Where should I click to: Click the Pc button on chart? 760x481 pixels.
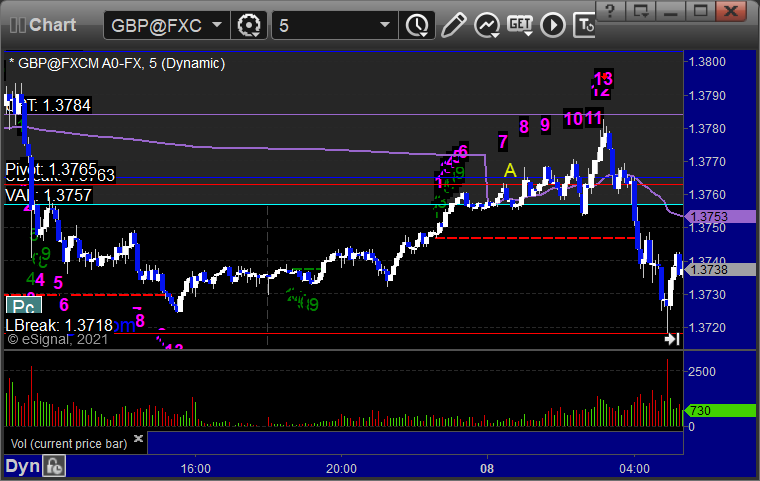[24, 305]
